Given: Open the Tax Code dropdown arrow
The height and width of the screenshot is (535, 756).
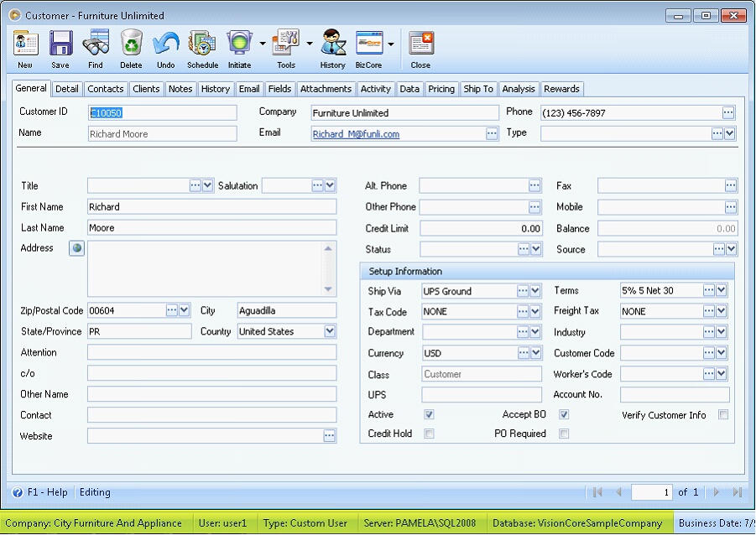Looking at the screenshot, I should (535, 311).
